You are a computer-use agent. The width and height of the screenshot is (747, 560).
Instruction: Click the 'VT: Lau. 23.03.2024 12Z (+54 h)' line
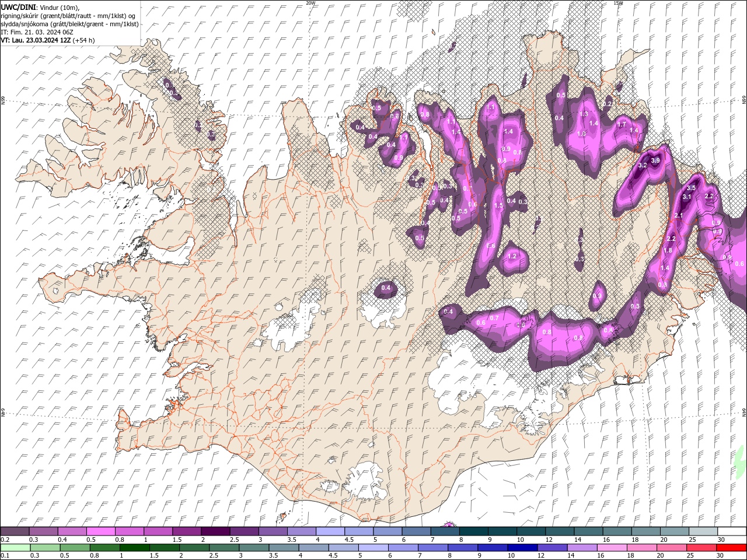[48, 40]
